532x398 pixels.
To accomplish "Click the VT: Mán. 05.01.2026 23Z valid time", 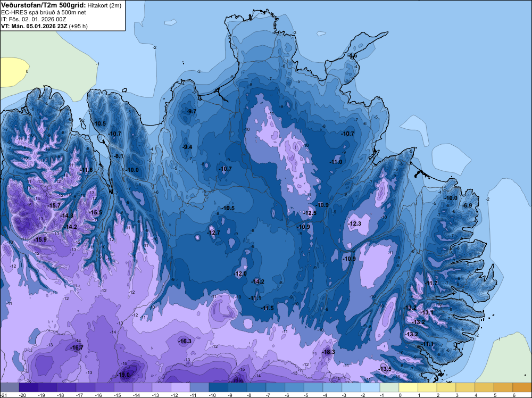I will [34, 26].
